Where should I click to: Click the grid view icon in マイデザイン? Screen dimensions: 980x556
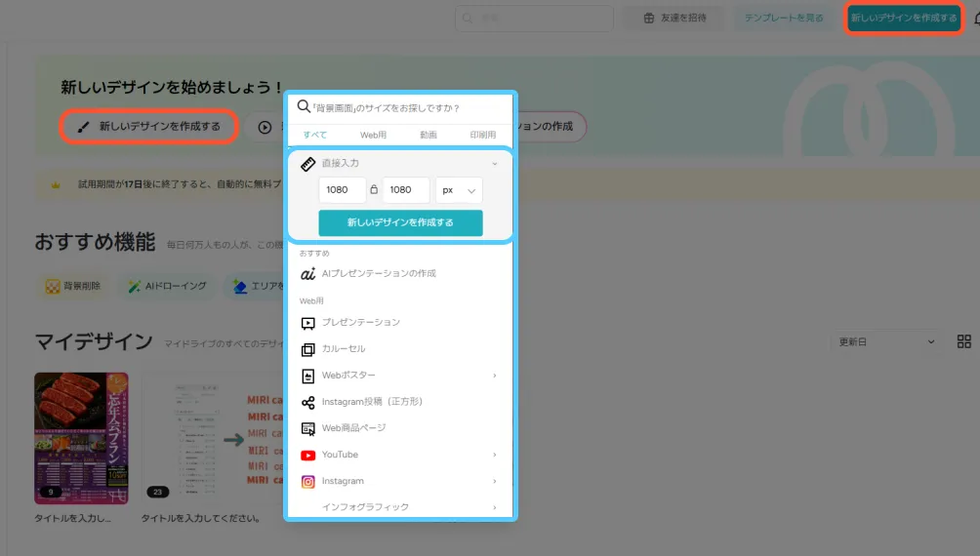point(963,341)
